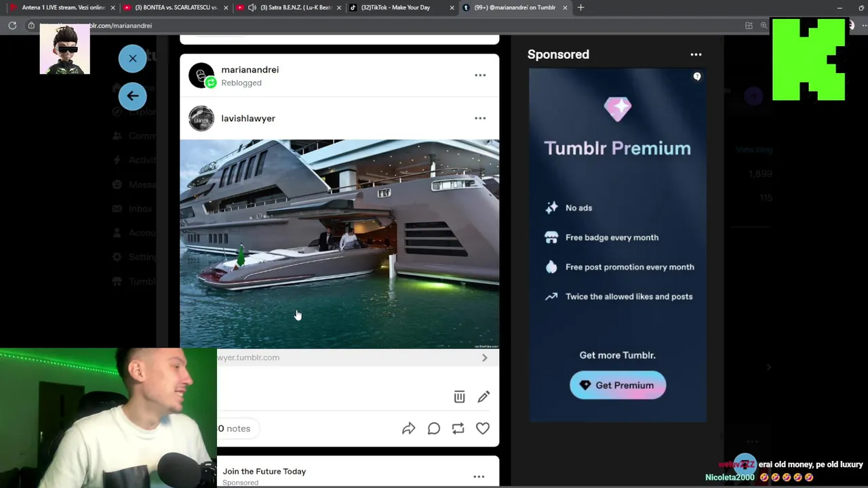
Task: Open lavishlawyer blog name link
Action: pyautogui.click(x=248, y=118)
